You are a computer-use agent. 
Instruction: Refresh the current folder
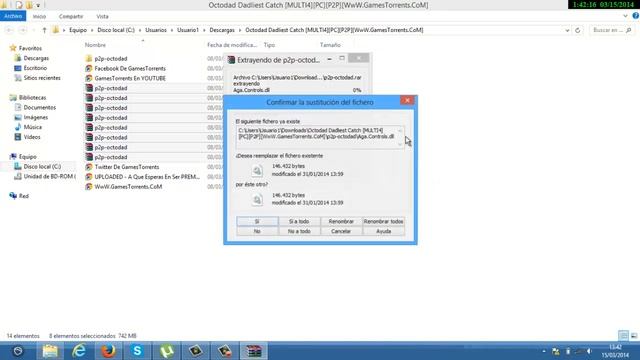pyautogui.click(x=578, y=30)
